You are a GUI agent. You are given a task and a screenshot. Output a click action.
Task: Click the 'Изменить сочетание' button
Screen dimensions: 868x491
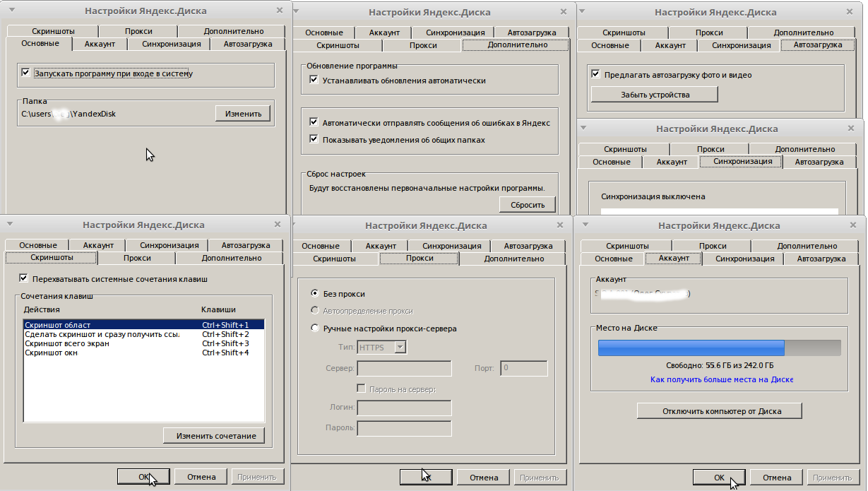click(214, 436)
